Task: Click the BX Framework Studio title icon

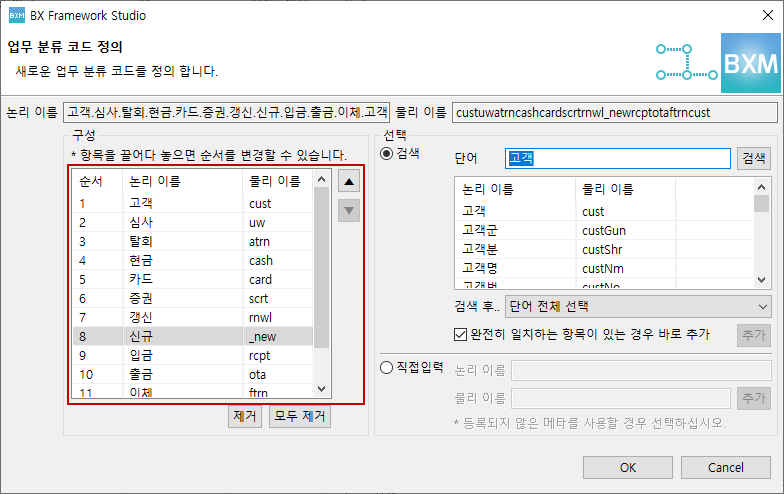Action: [x=17, y=16]
